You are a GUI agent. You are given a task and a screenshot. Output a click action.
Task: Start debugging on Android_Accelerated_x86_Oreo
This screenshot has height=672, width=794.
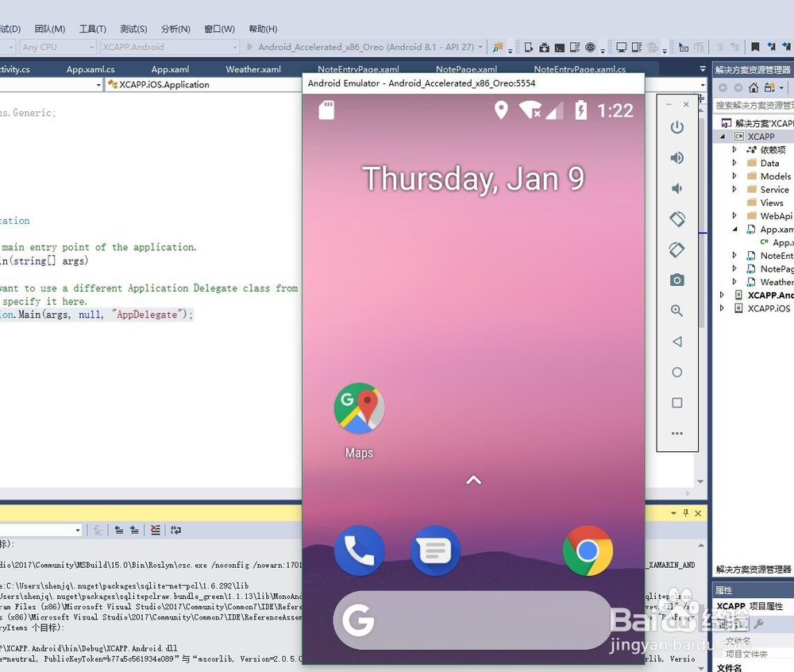tap(360, 47)
